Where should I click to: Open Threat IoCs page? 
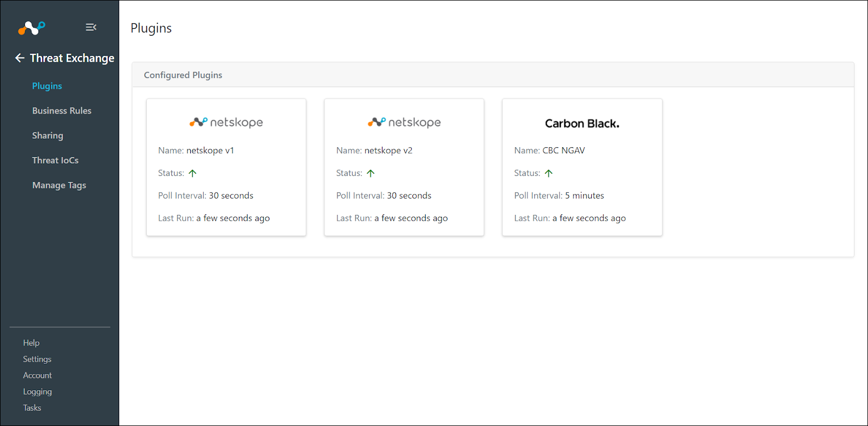[x=55, y=160]
